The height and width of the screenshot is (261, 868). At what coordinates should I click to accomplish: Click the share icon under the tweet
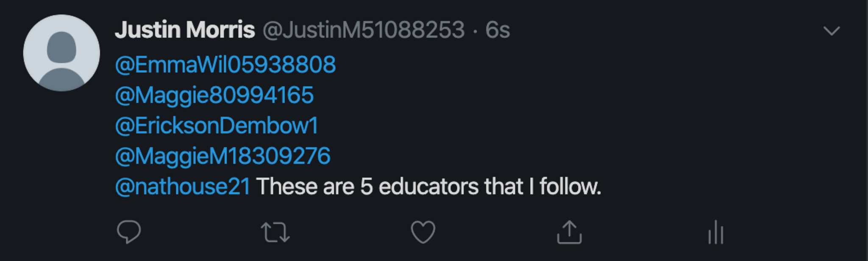click(x=569, y=232)
